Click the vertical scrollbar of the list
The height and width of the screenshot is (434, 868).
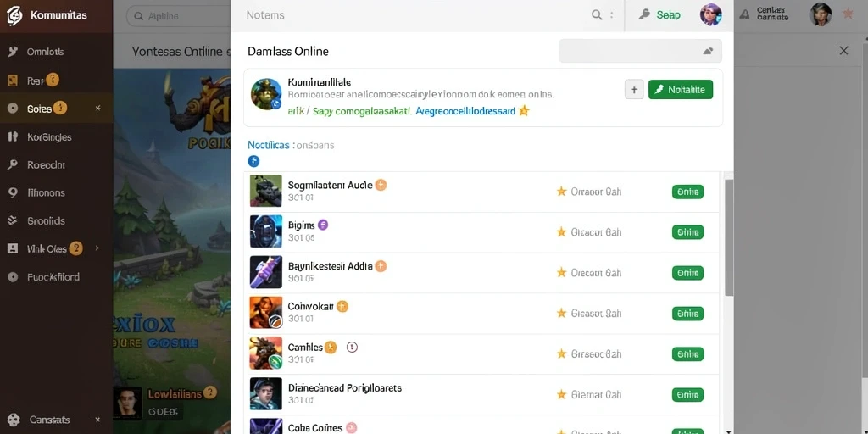729,237
